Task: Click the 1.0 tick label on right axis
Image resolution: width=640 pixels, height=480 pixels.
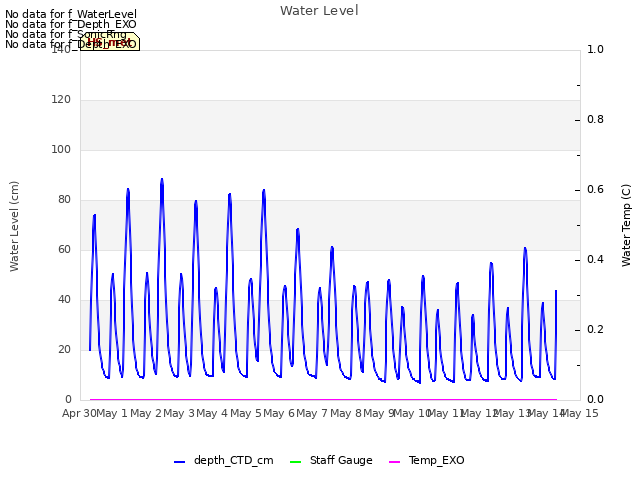Action: [596, 49]
